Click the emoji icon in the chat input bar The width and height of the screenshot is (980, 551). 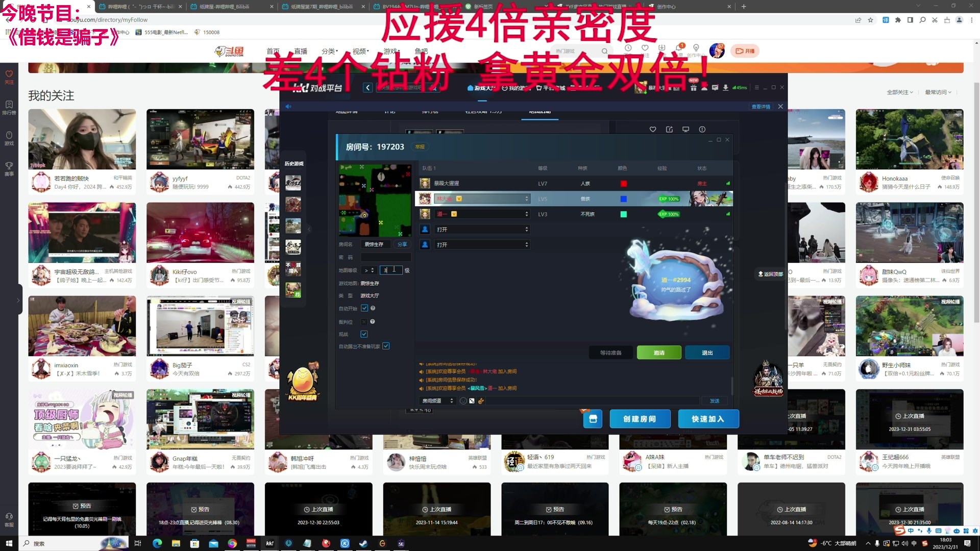463,401
